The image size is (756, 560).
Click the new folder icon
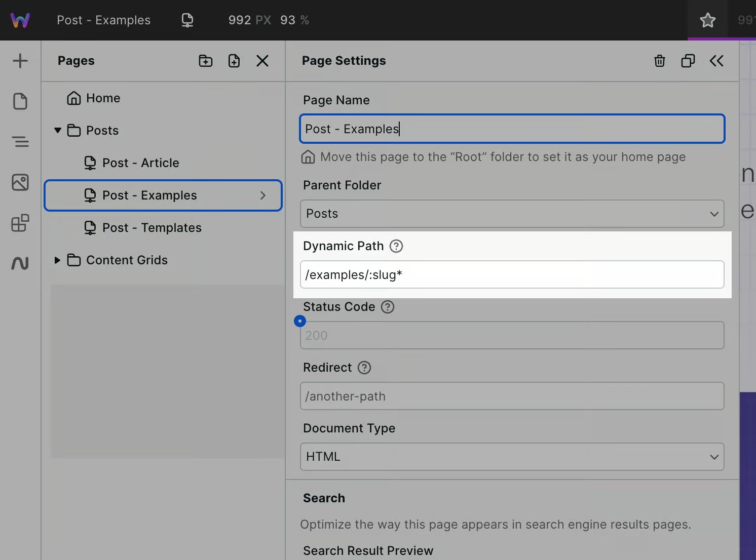tap(206, 61)
